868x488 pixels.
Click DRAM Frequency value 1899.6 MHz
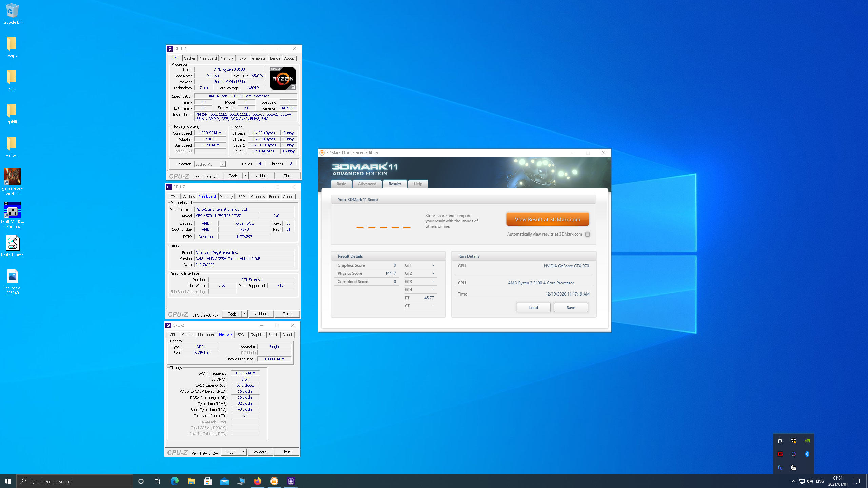[x=245, y=373]
